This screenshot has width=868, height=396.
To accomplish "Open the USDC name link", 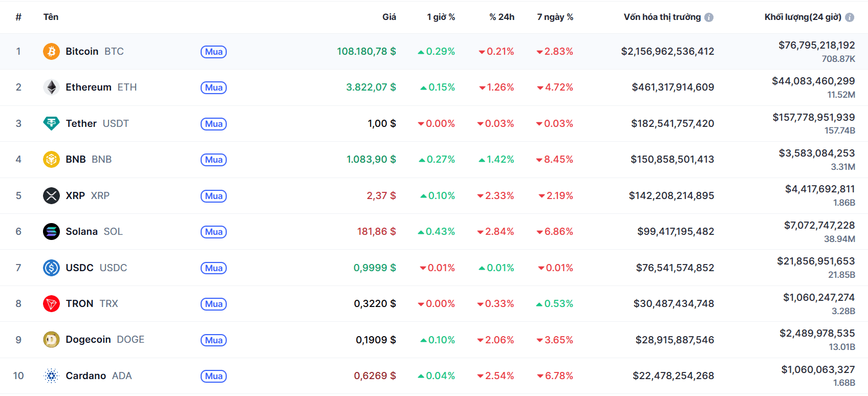I will coord(96,268).
